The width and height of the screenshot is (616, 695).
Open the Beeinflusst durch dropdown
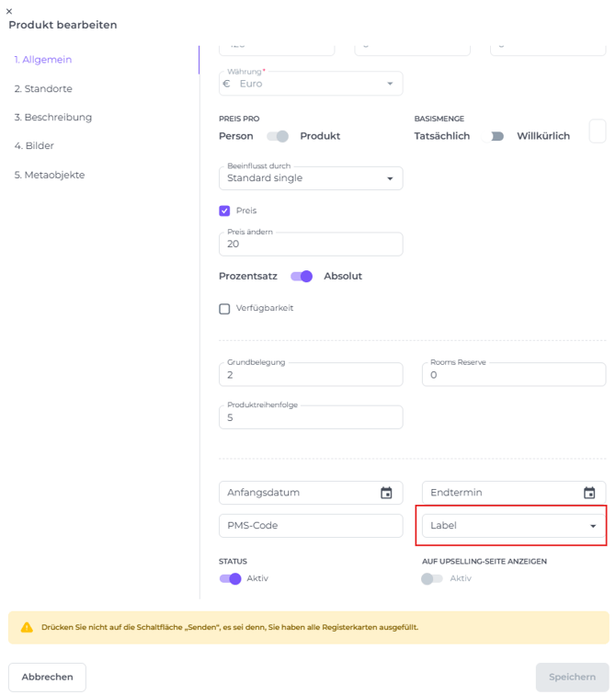pyautogui.click(x=311, y=177)
